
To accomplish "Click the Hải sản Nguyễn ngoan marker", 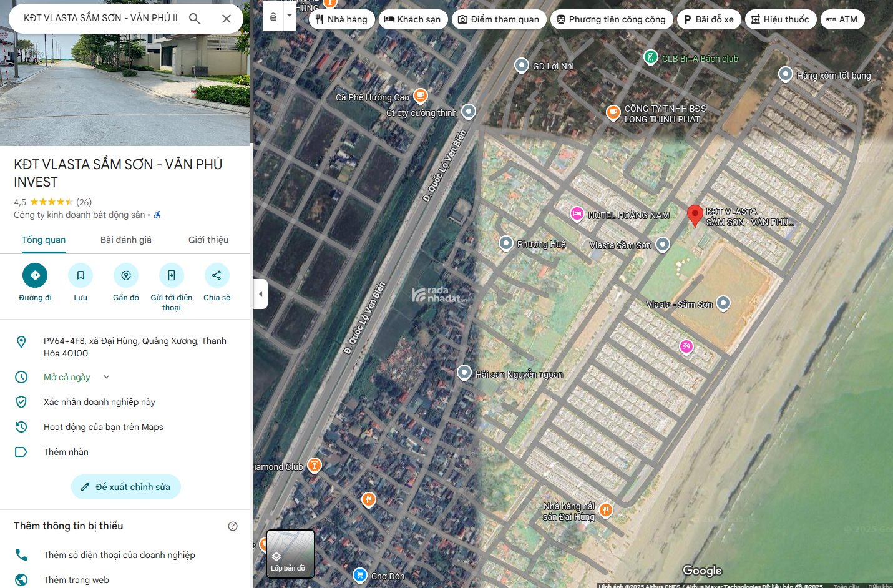I will pyautogui.click(x=464, y=373).
